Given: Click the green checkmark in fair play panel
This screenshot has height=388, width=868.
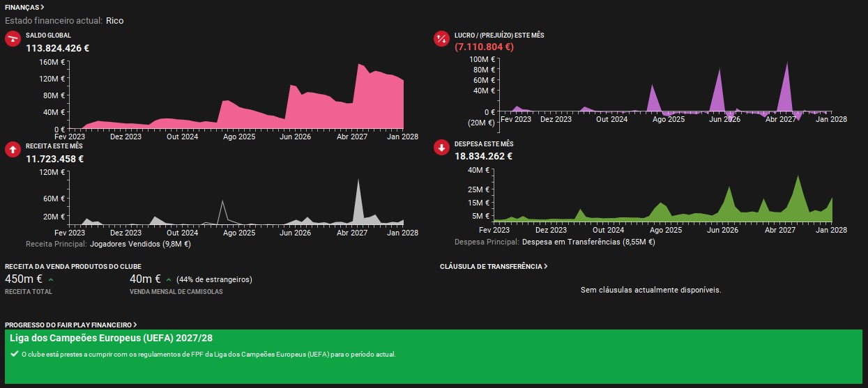Looking at the screenshot, I should click(15, 354).
